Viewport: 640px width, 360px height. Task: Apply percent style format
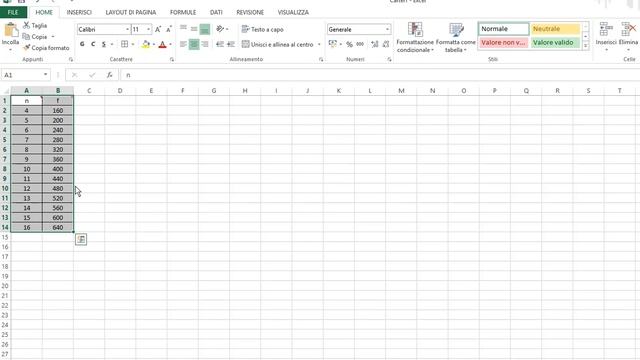click(x=349, y=44)
